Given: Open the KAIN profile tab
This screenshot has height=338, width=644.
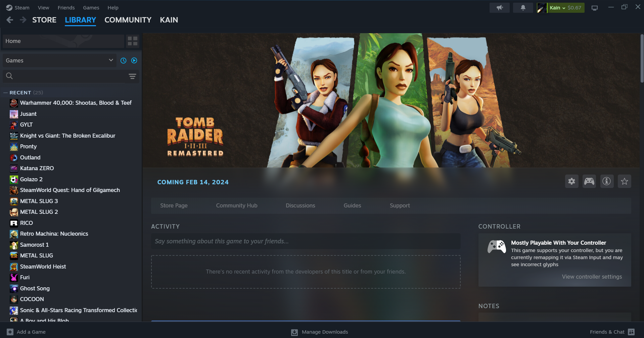Looking at the screenshot, I should pyautogui.click(x=169, y=20).
